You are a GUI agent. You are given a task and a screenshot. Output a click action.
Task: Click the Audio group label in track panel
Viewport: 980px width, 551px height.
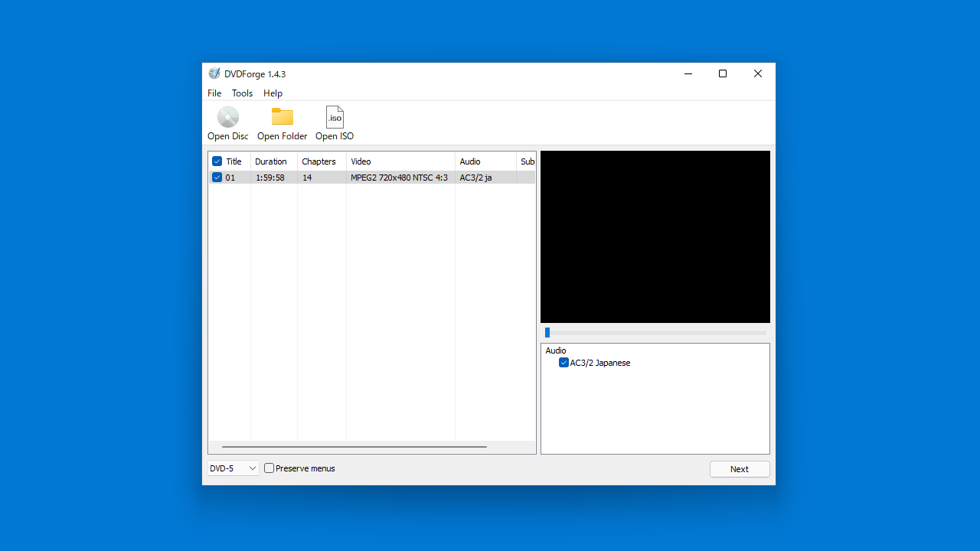point(556,350)
